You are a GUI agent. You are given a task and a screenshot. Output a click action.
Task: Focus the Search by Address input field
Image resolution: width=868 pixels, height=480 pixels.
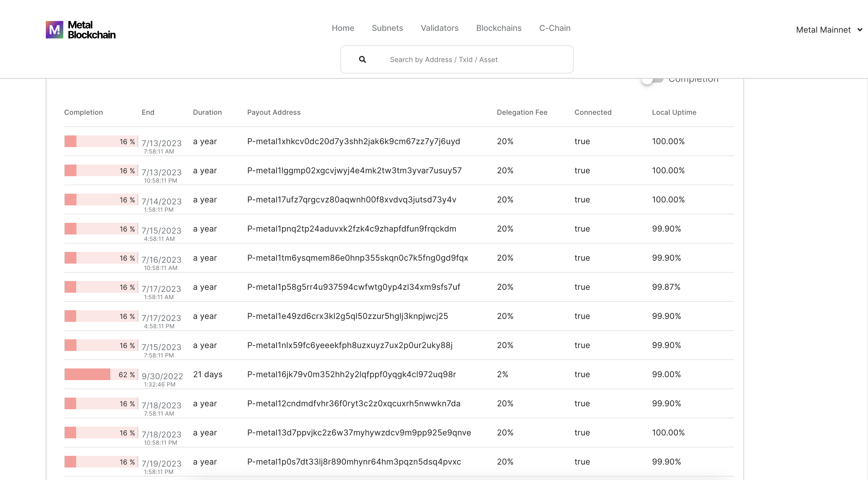472,60
